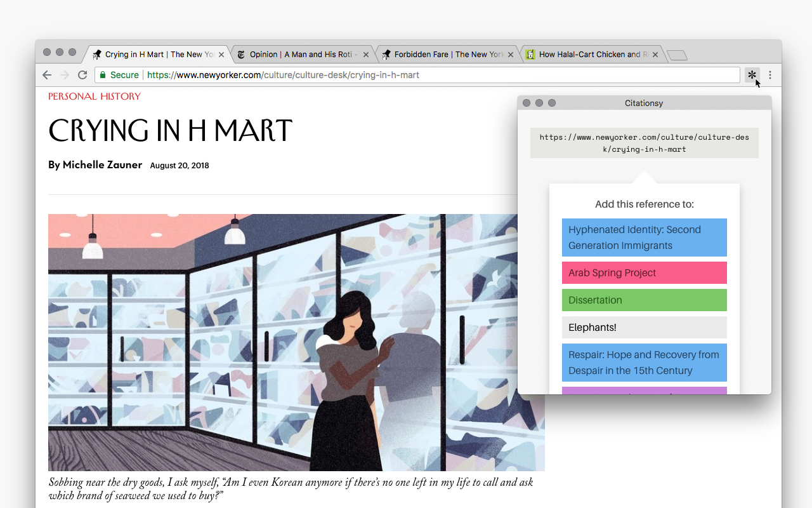Close the Crying in H Mart tab
812x508 pixels.
click(x=221, y=55)
